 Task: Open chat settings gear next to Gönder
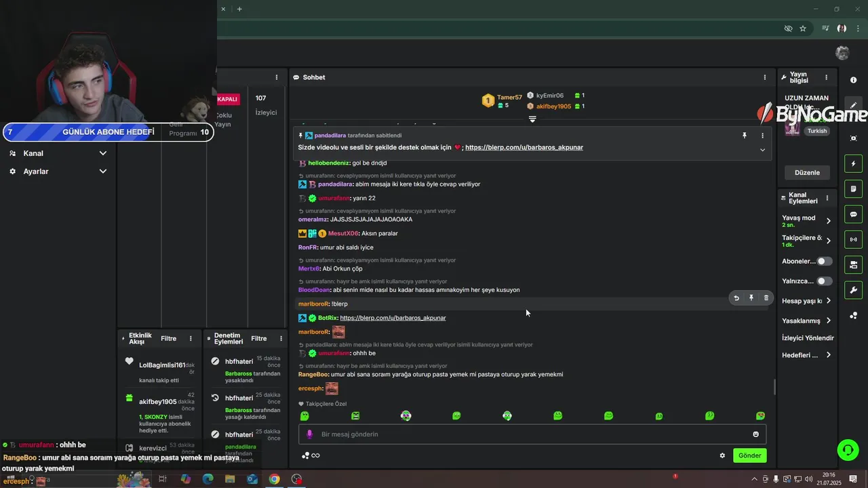coord(722,455)
